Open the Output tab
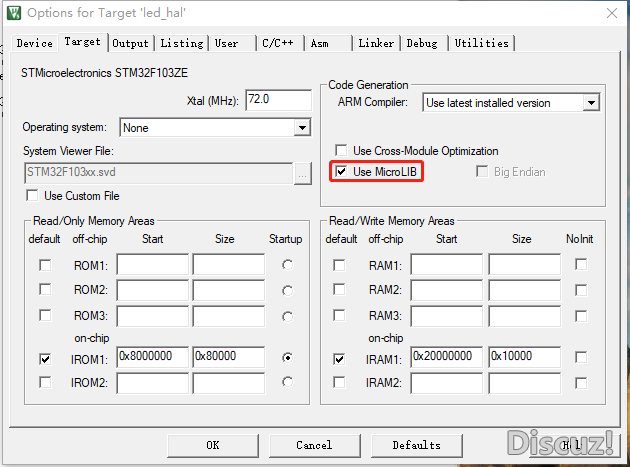 [x=130, y=43]
